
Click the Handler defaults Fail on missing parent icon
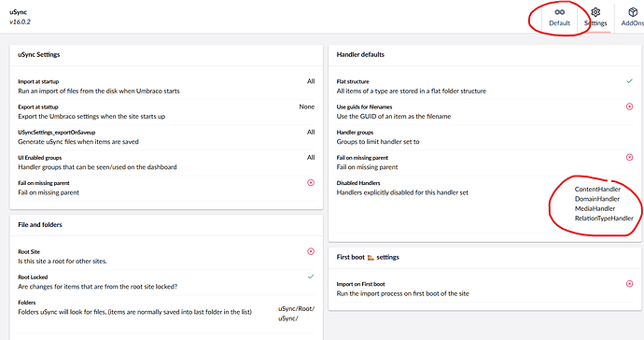click(630, 157)
